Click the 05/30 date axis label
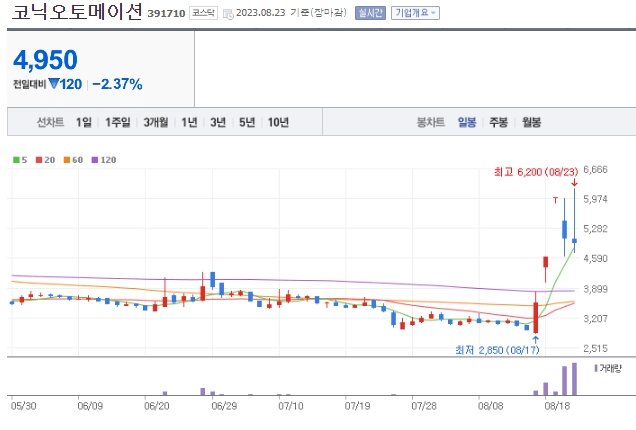 (x=23, y=406)
